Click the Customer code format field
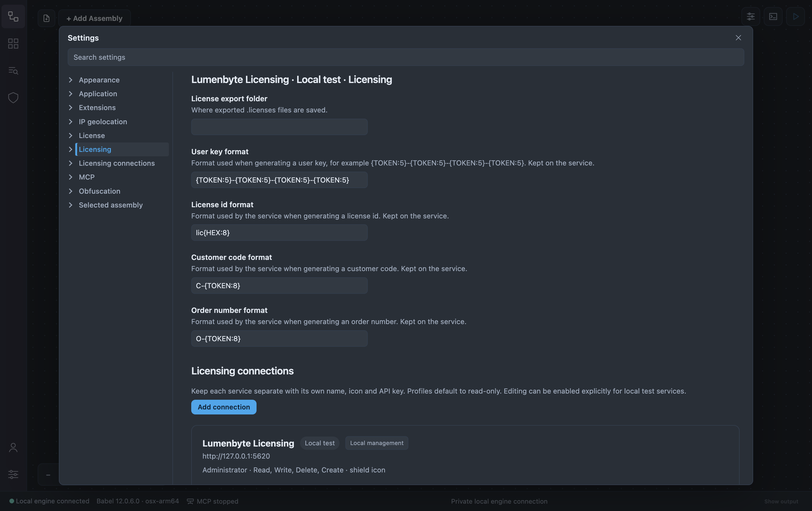Screen dimensions: 812x511 click(279, 286)
